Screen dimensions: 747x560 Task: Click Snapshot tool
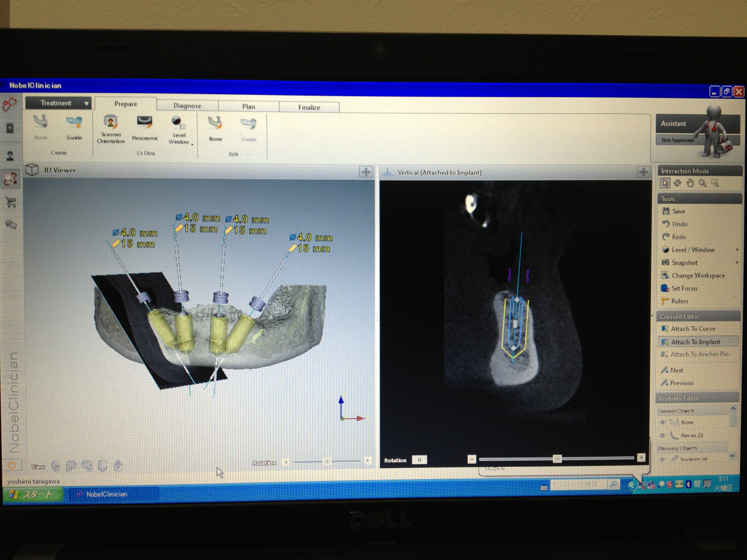[x=679, y=263]
